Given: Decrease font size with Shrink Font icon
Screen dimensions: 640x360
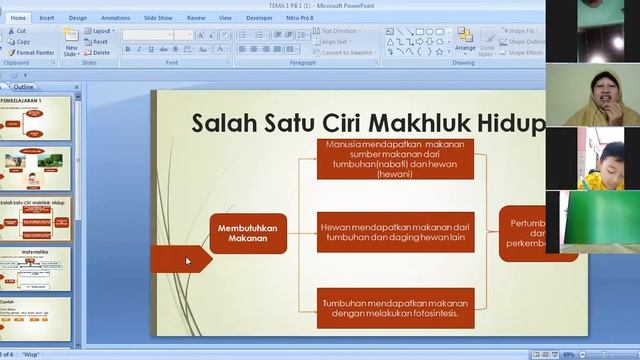Looking at the screenshot, I should click(211, 36).
